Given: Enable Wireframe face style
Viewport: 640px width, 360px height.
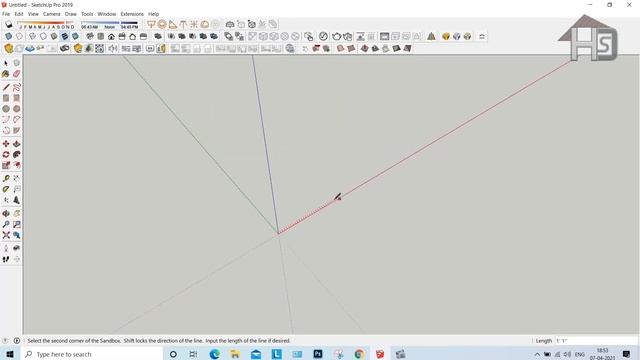Looking at the screenshot, I should point(32,37).
